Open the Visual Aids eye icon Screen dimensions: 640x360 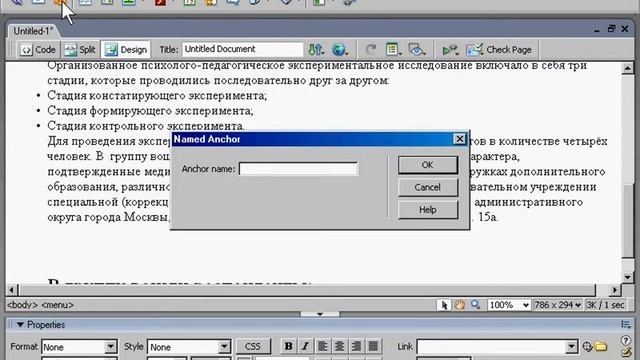pyautogui.click(x=417, y=50)
